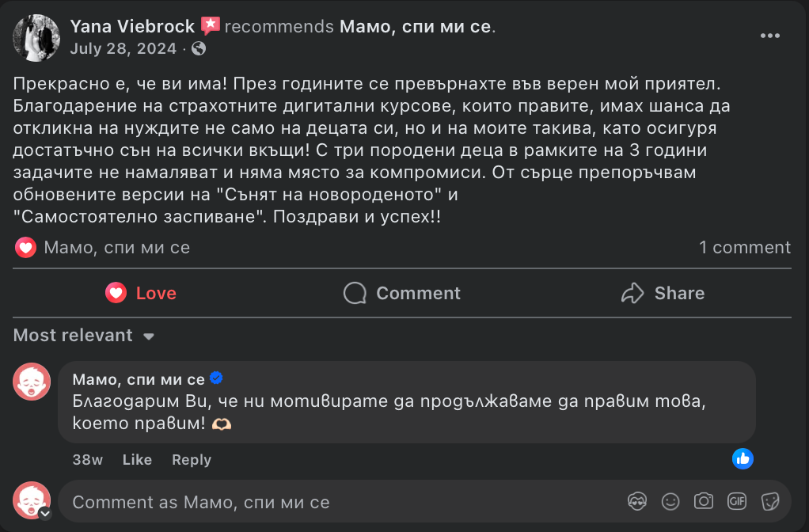
Task: Attach a photo with the camera icon
Action: pos(703,501)
